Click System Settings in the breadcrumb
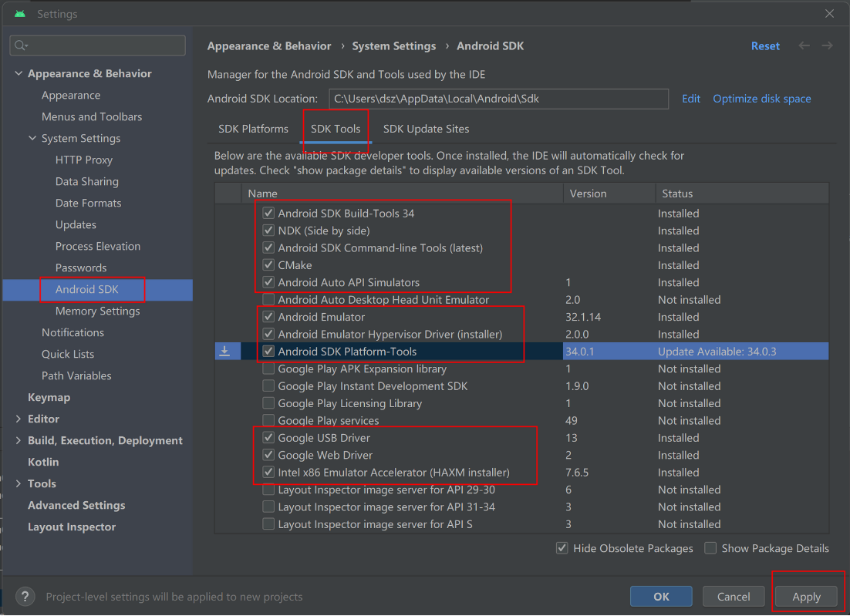 click(x=394, y=46)
